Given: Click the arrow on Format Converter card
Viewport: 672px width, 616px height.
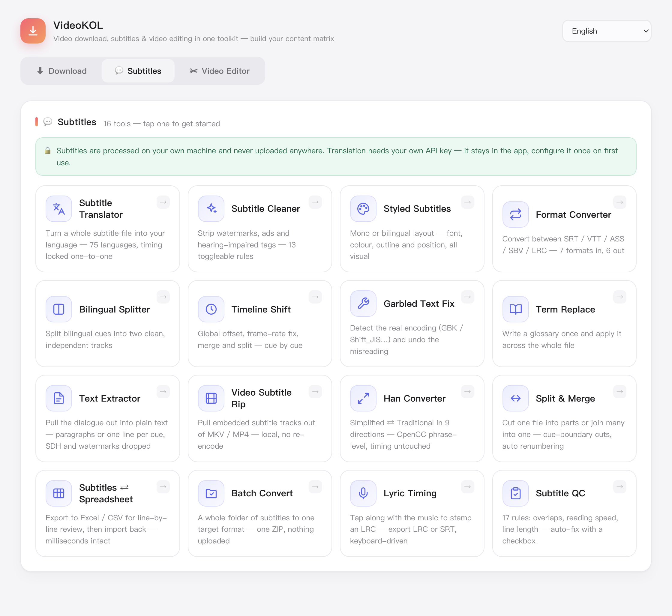Looking at the screenshot, I should 619,202.
